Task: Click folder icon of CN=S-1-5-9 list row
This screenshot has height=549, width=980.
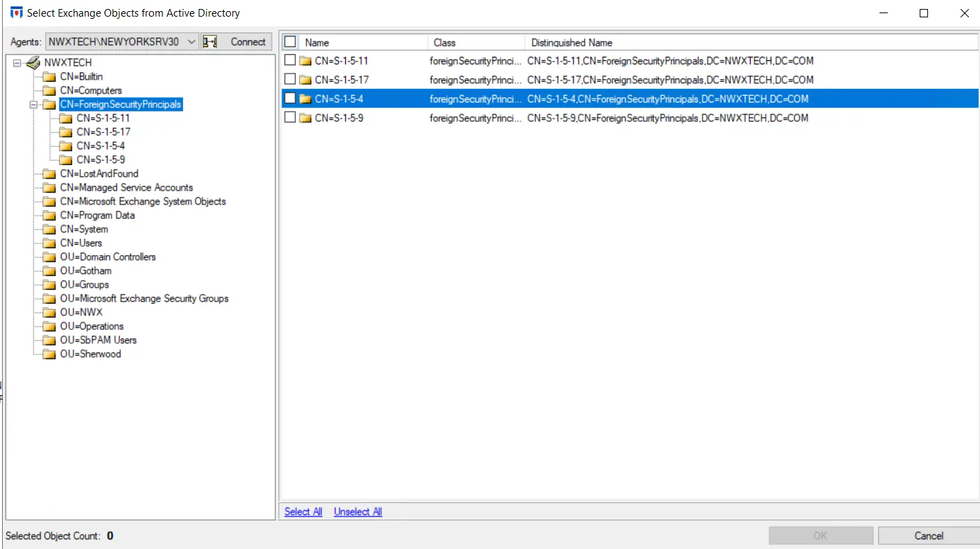Action: (305, 118)
